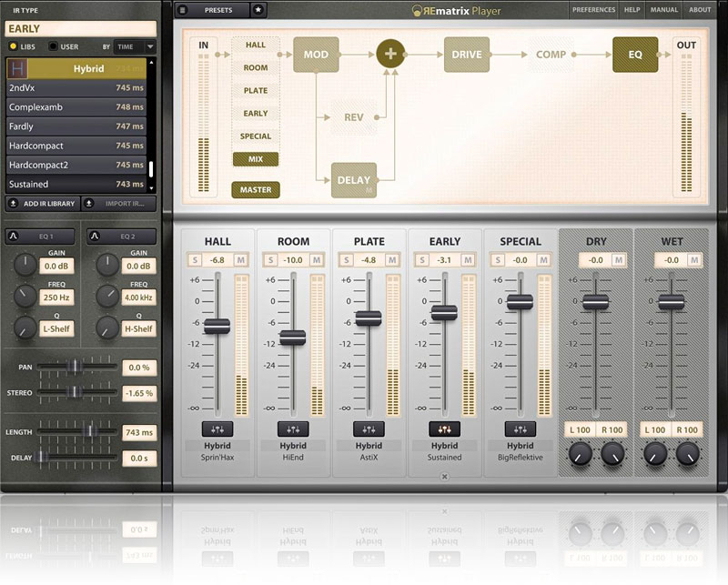728x585 pixels.
Task: Click the EARLY channel highlighted settings icon
Action: click(x=444, y=429)
